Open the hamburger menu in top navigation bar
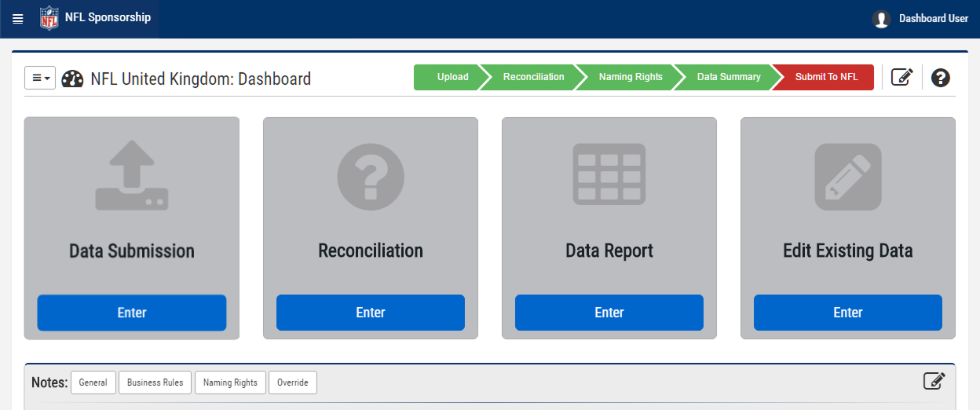980x410 pixels. [18, 19]
